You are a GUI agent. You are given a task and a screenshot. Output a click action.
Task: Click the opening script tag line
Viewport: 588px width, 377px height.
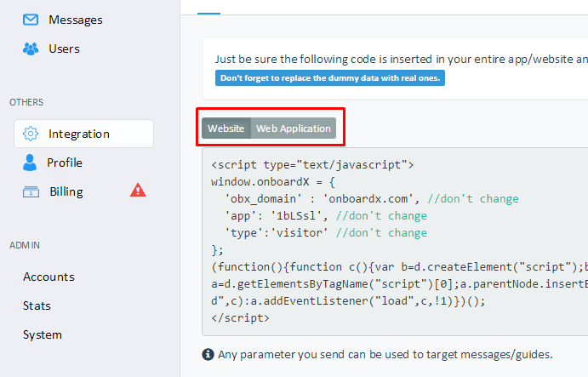tap(312, 165)
